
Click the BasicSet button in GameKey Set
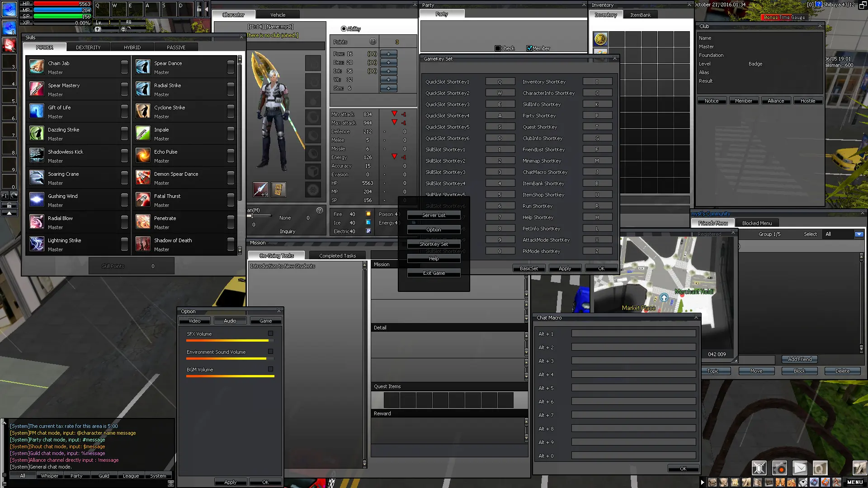tap(529, 268)
